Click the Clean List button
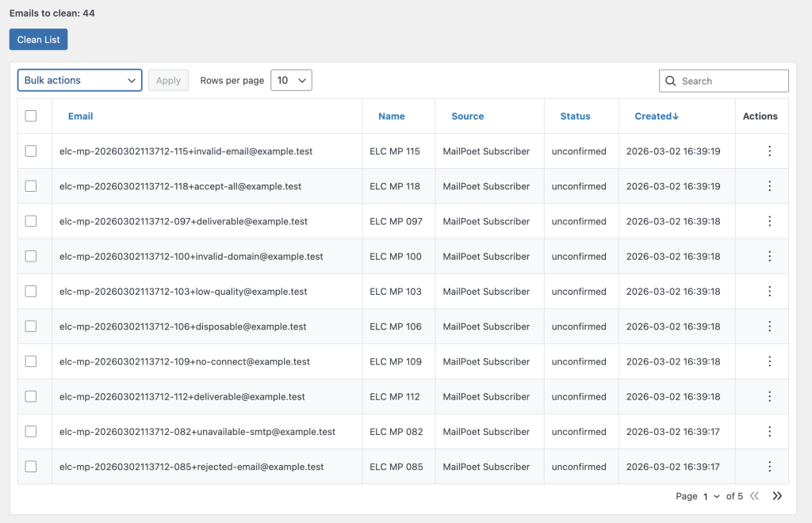Viewport: 812px width, 523px height. coord(39,40)
